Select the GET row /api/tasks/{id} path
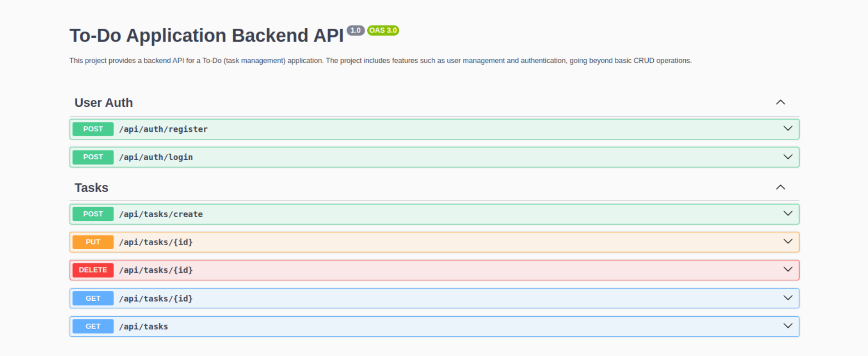The image size is (868, 356). [x=156, y=298]
